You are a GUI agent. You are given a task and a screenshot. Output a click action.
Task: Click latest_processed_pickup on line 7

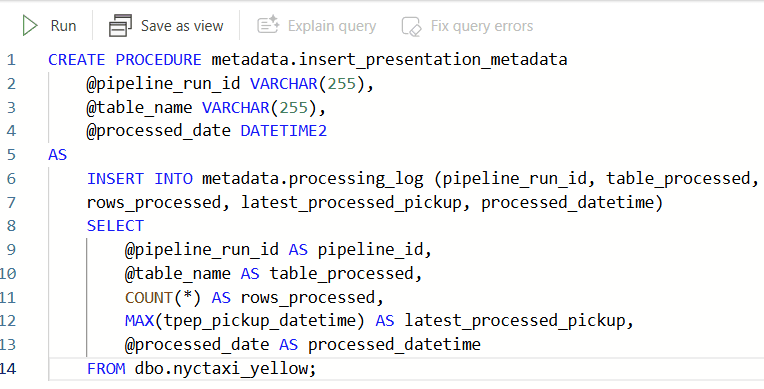click(351, 202)
